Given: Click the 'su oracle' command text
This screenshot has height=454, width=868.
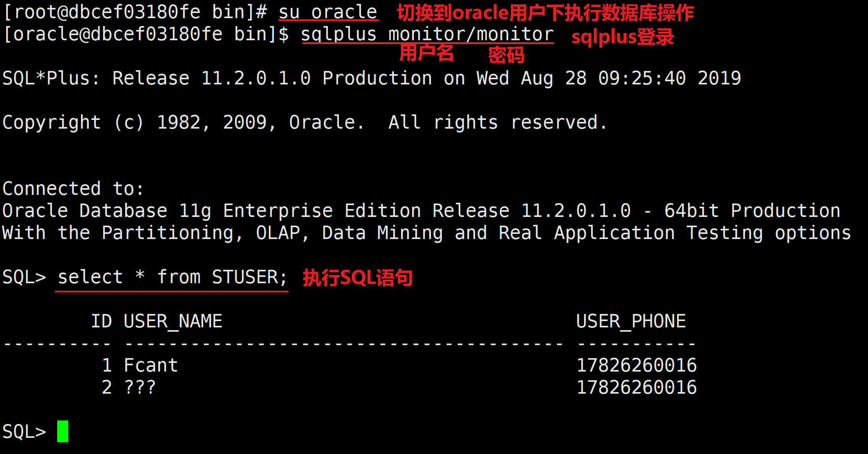Looking at the screenshot, I should [328, 12].
